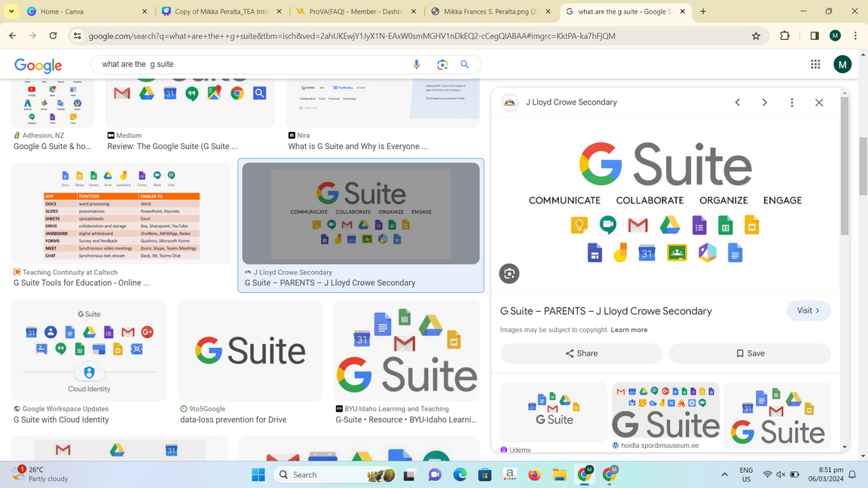868x488 pixels.
Task: Click the large G Suite preview image
Action: [665, 203]
